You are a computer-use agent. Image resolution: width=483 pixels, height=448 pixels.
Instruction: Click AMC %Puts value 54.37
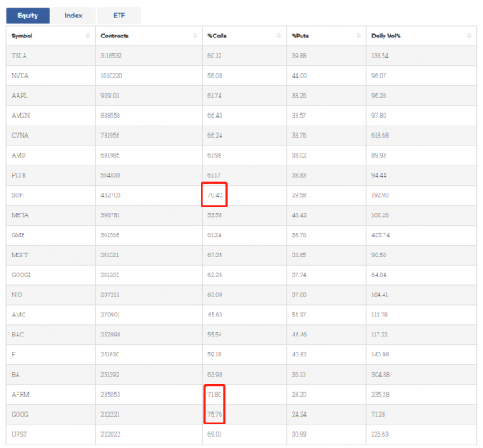coord(299,315)
